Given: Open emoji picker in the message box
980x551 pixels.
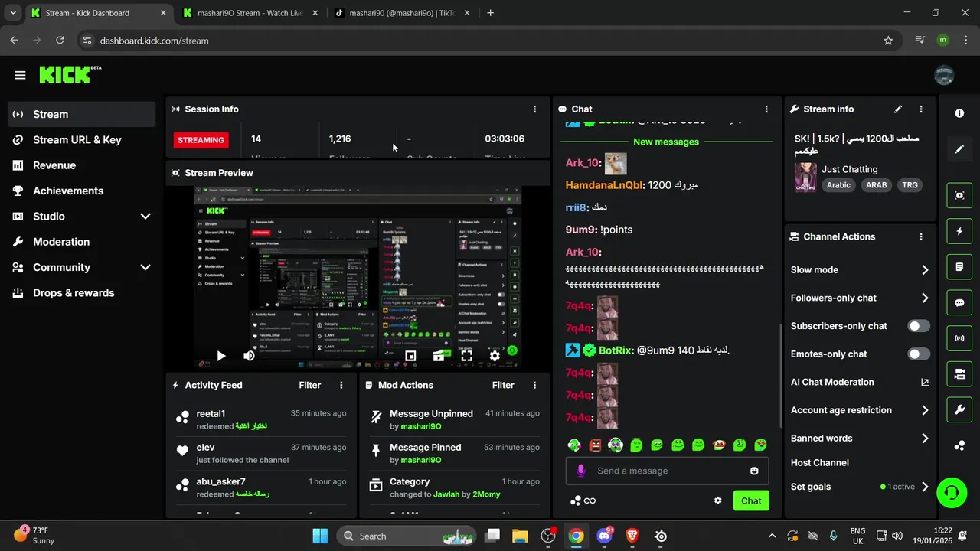Looking at the screenshot, I should [754, 471].
